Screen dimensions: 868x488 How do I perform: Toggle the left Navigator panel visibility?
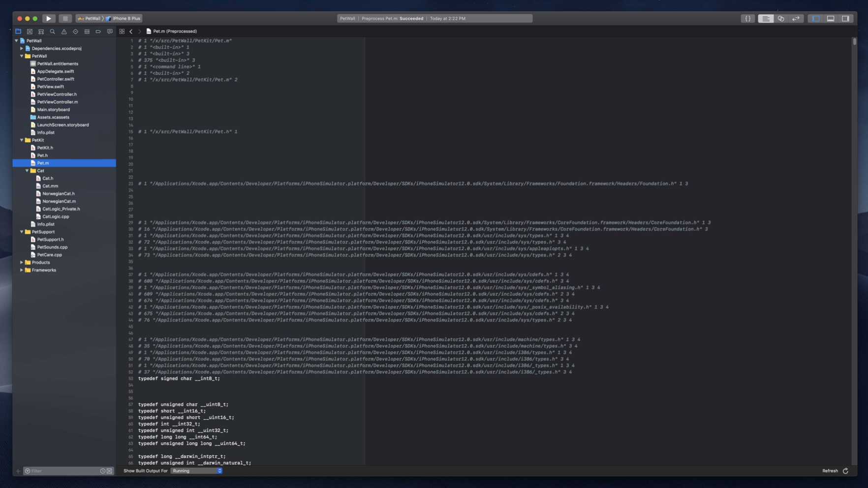[x=816, y=18]
